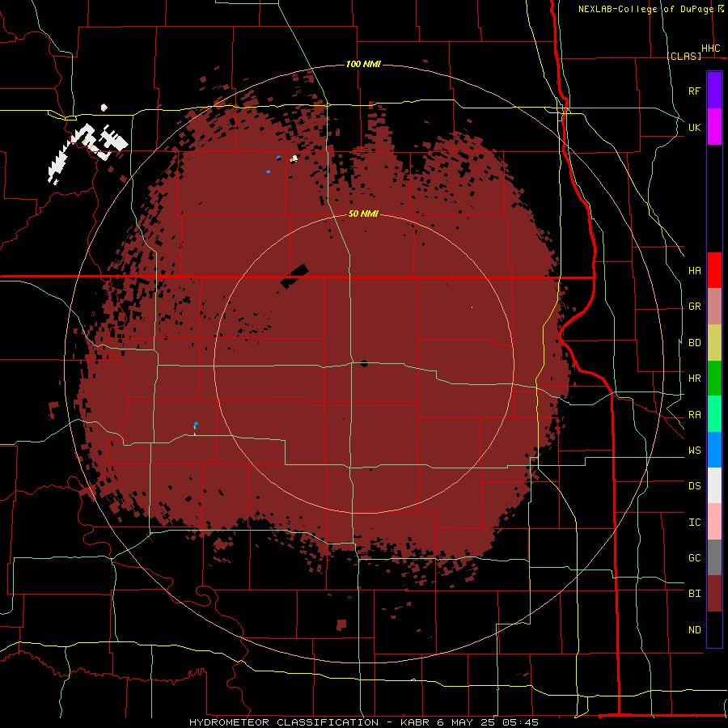Click the radar site black dot at map center
The width and height of the screenshot is (728, 728).
[x=363, y=363]
